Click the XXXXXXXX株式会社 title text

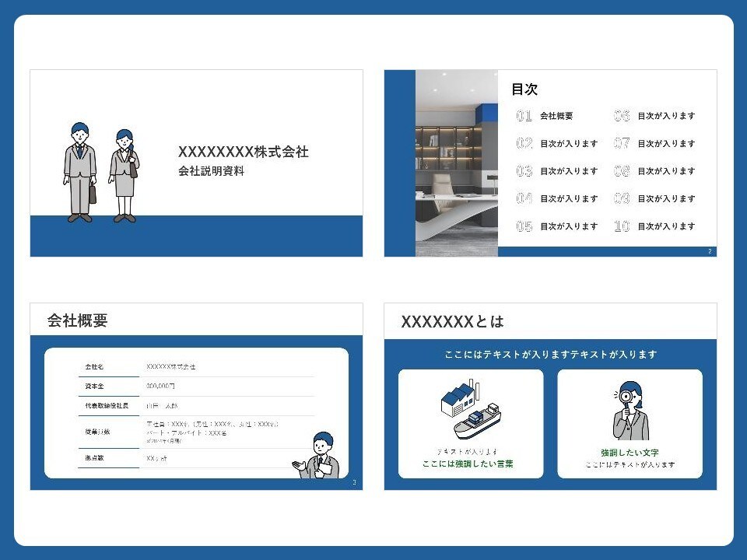244,152
